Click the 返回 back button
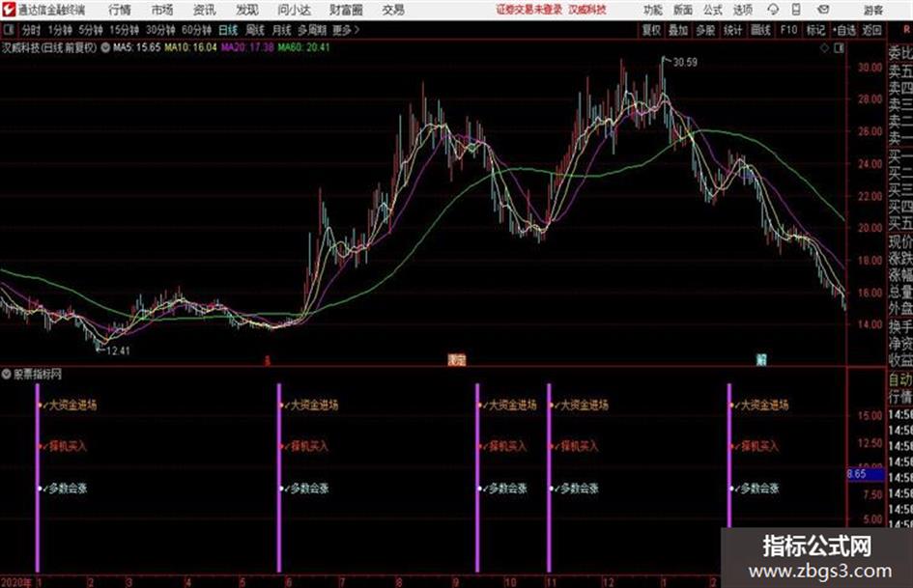Image resolution: width=913 pixels, height=588 pixels. (871, 30)
